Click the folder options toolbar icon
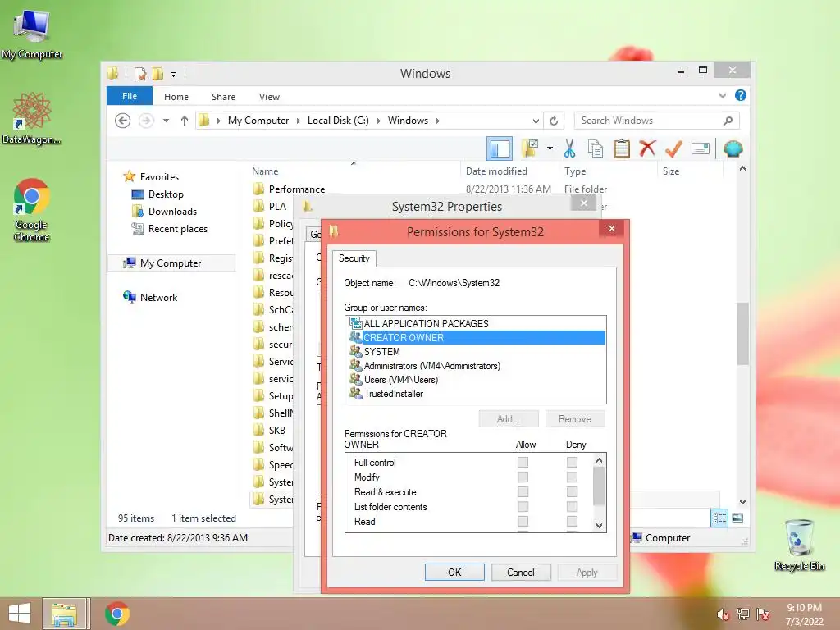Image resolution: width=840 pixels, height=630 pixels. click(531, 149)
